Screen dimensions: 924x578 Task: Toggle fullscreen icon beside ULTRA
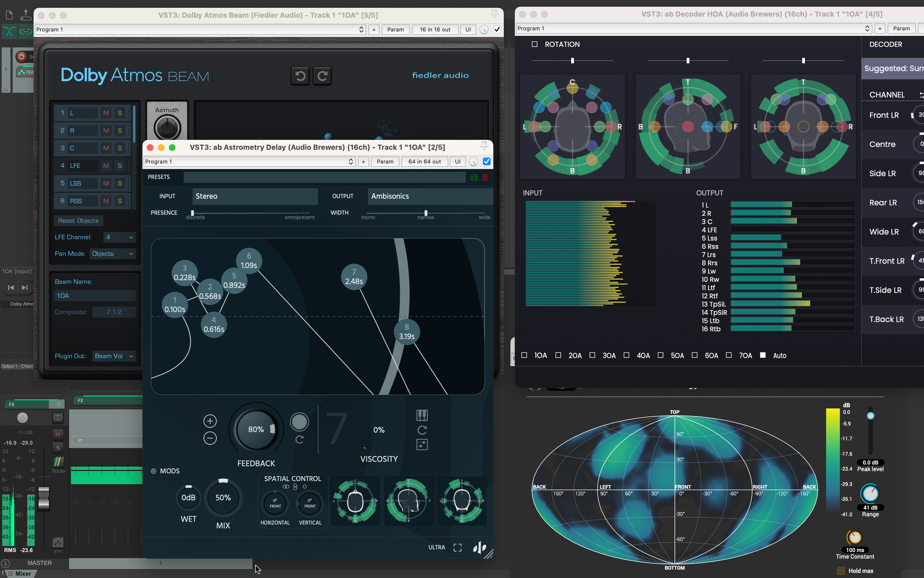(457, 547)
